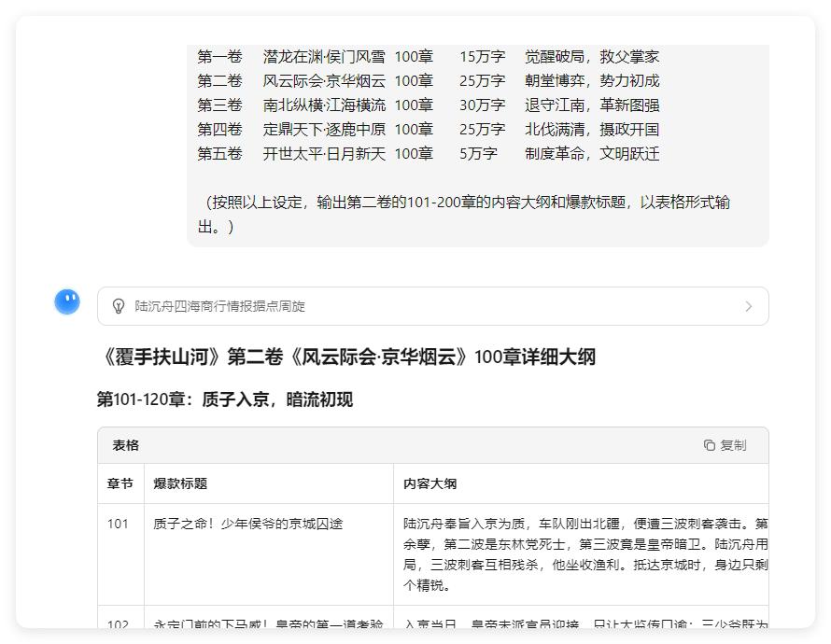Viewport: 831px width, 644px height.
Task: Click the copy icon beside 复制
Action: click(x=710, y=445)
